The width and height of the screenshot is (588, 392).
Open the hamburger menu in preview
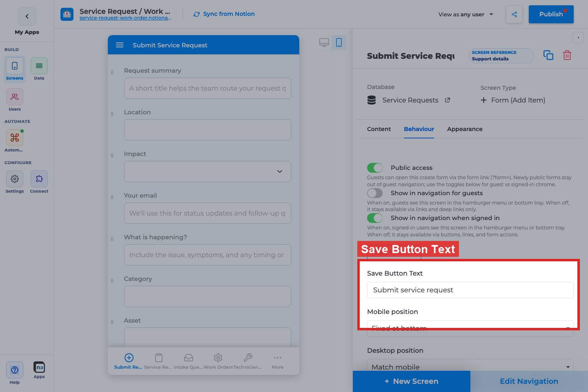click(x=120, y=45)
